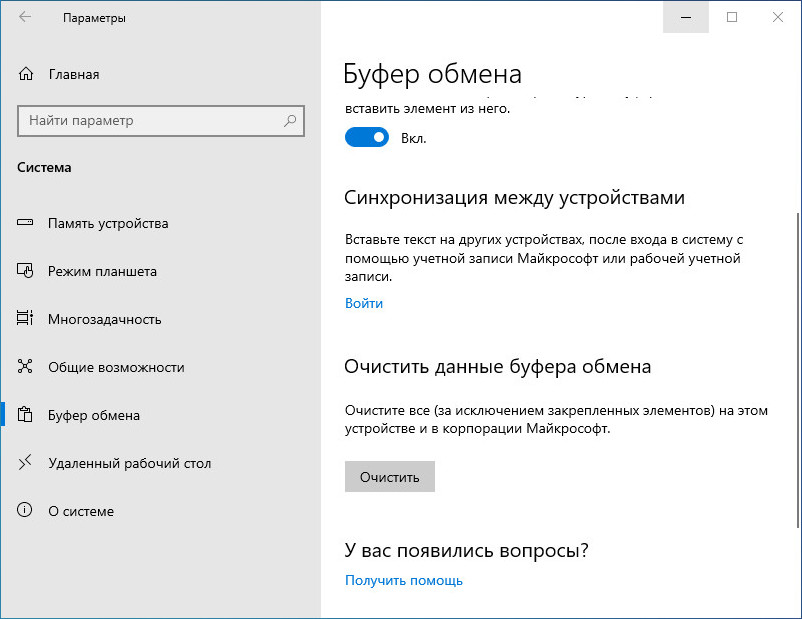Click the search magnifier icon
Image resolution: width=802 pixels, height=619 pixels.
pyautogui.click(x=290, y=121)
